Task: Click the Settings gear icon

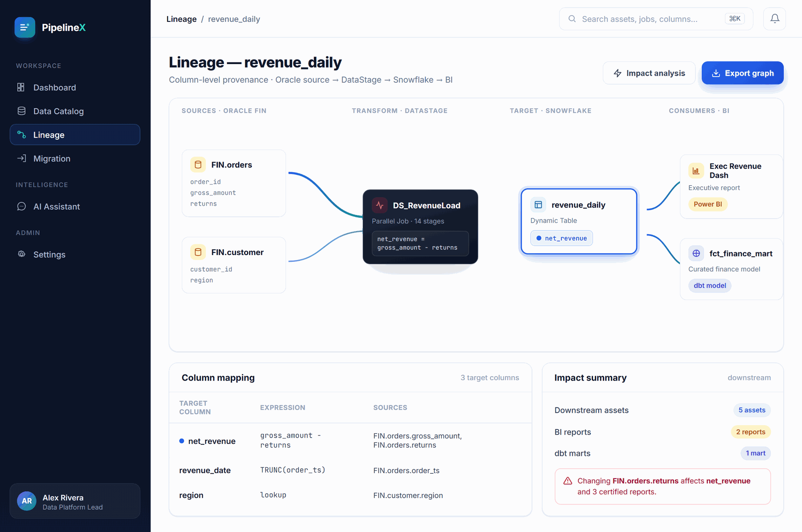Action: tap(21, 254)
